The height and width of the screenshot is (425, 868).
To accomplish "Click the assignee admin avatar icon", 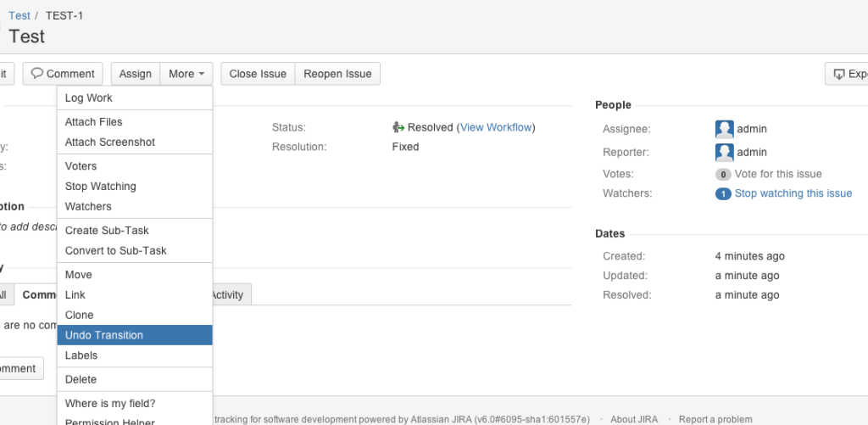I will point(724,129).
